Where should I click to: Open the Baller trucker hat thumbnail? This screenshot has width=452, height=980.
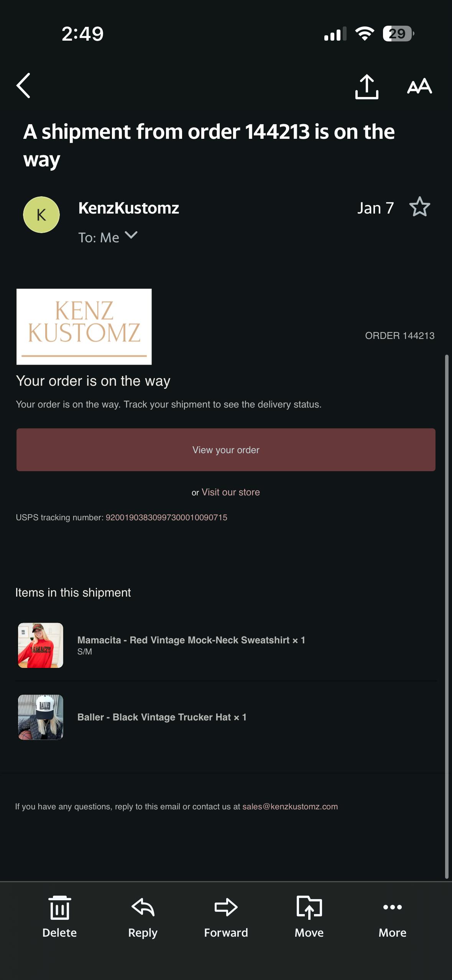tap(41, 717)
